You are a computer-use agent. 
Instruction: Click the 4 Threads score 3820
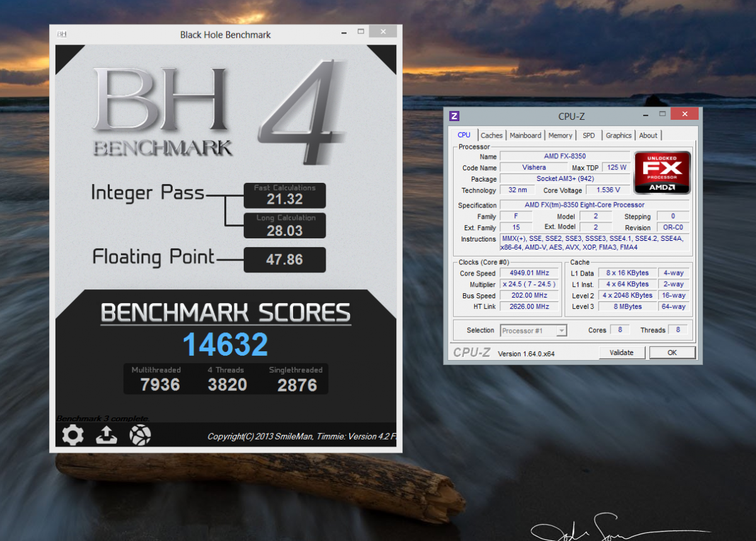click(x=227, y=385)
